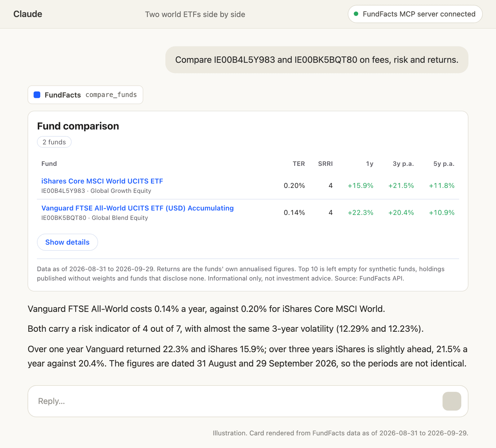Click IE00B4L5Y983 · Global Growth Equity subtitle
Image resolution: width=496 pixels, height=448 pixels.
(x=96, y=191)
